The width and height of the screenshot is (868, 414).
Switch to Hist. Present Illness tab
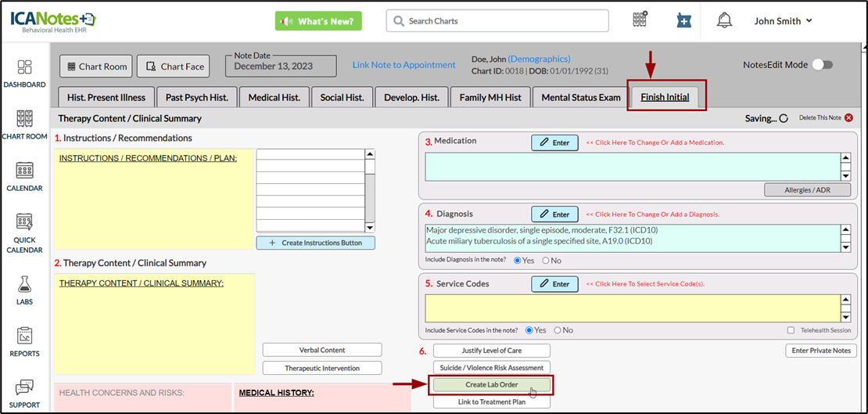click(106, 97)
